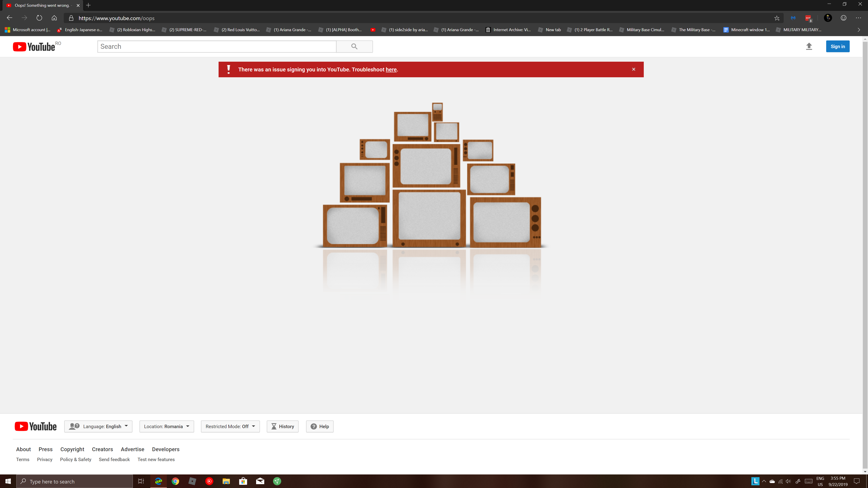Viewport: 868px width, 488px height.
Task: Expand the Language English dropdown
Action: pos(98,426)
